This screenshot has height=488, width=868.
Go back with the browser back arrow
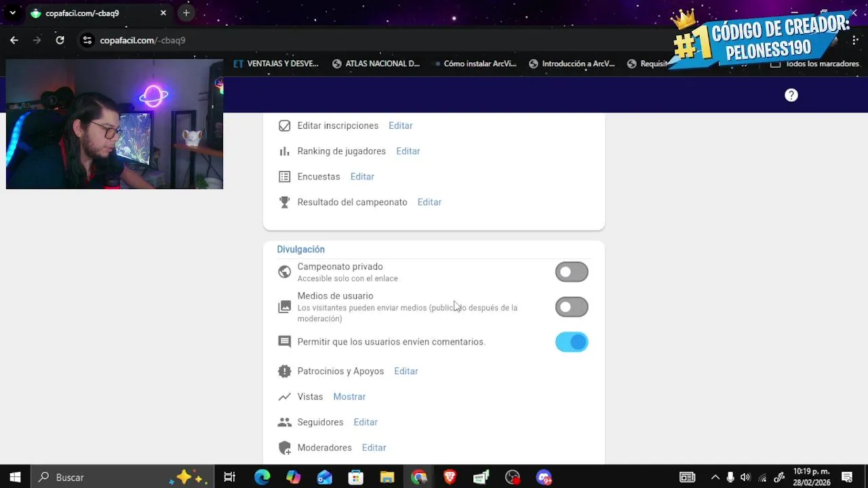14,40
